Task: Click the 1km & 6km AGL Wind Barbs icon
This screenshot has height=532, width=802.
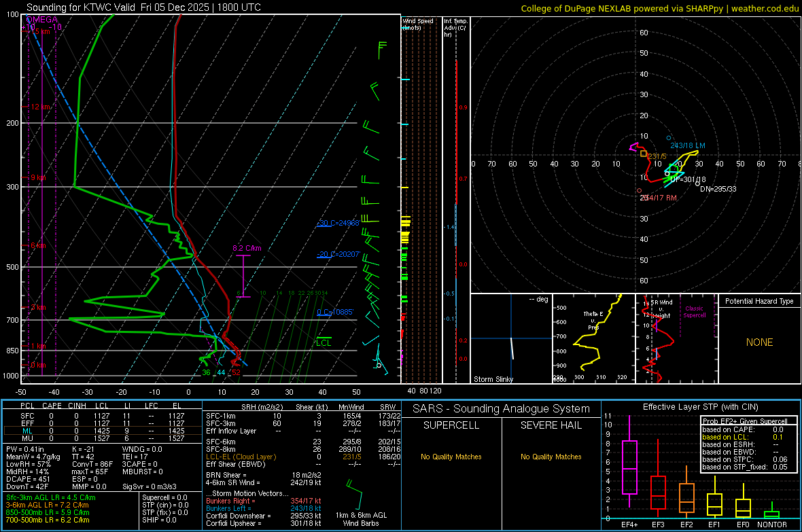Action: click(354, 493)
